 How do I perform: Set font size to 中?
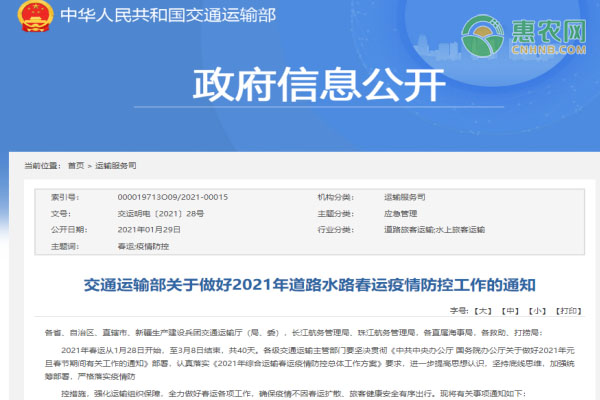pyautogui.click(x=510, y=311)
